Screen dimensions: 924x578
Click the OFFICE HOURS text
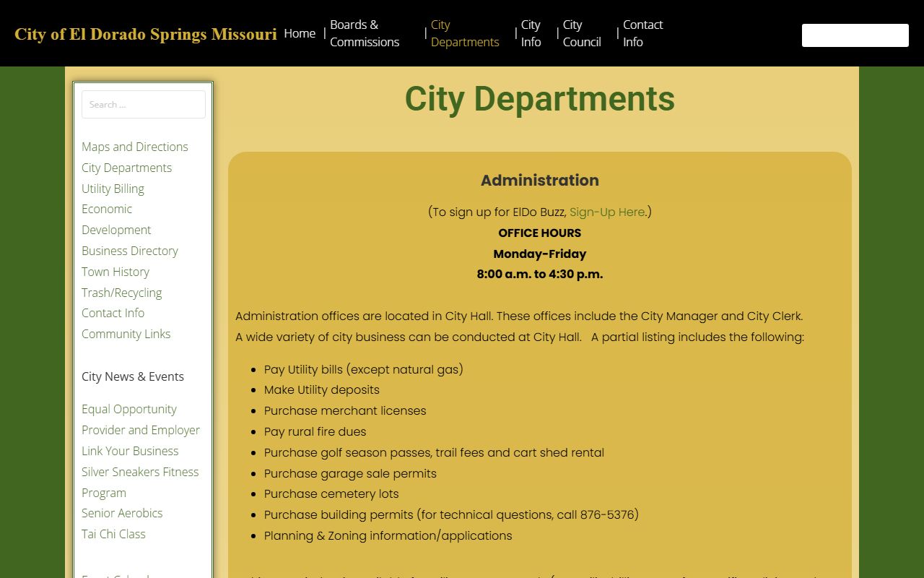(x=540, y=233)
